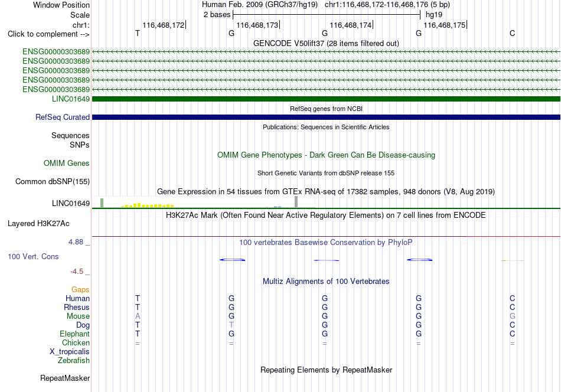Click coordinate label 116,468,172
561x392 pixels.
coord(164,25)
